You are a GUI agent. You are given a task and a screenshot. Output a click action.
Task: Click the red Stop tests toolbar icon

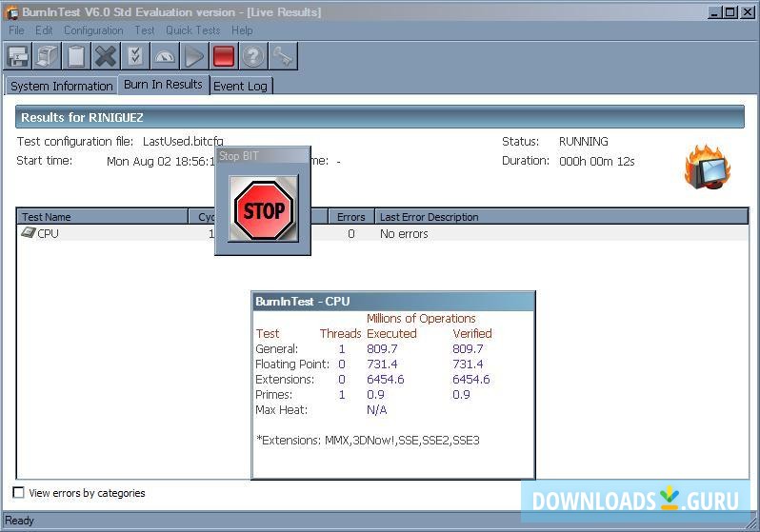tap(224, 56)
